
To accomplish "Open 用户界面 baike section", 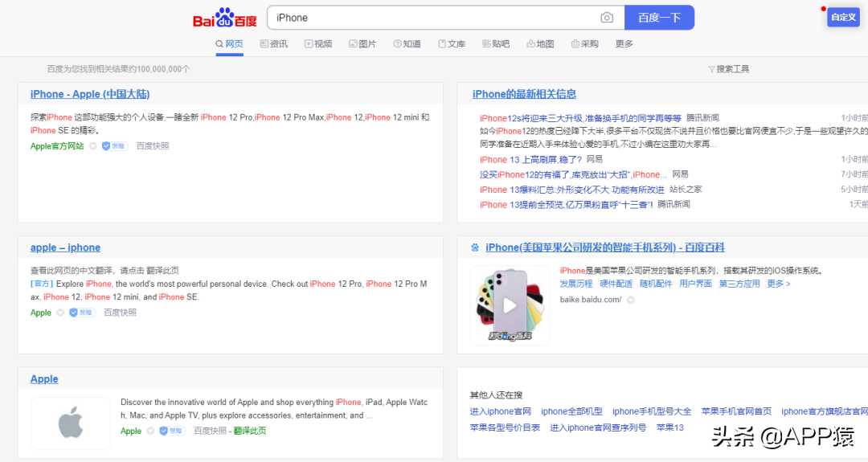I will (x=695, y=284).
